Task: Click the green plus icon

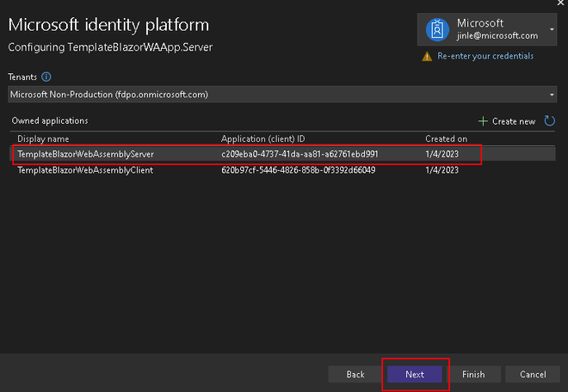Action: pos(483,121)
